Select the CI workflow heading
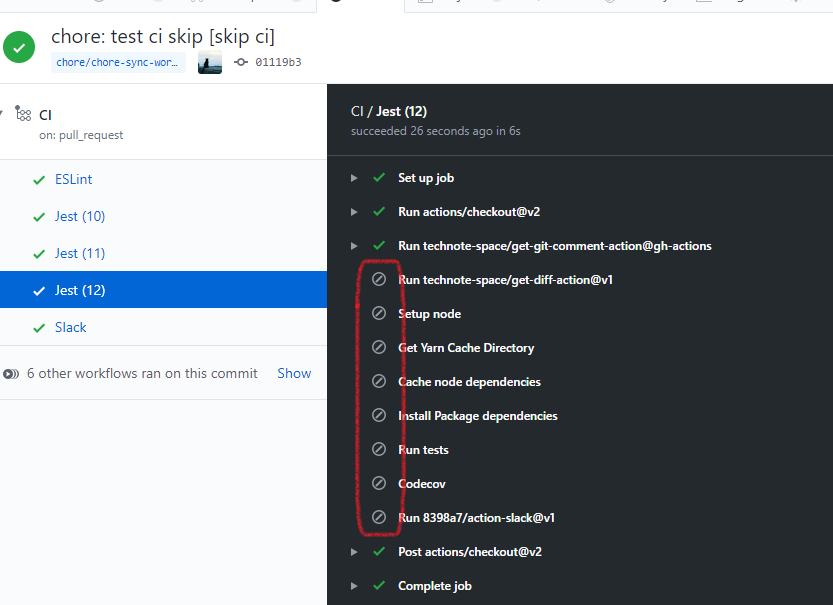The height and width of the screenshot is (605, 833). [x=45, y=115]
